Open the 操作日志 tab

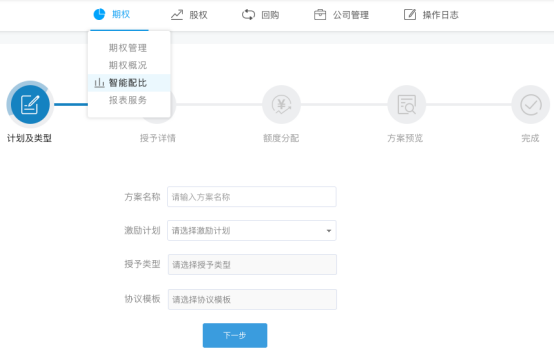(431, 15)
